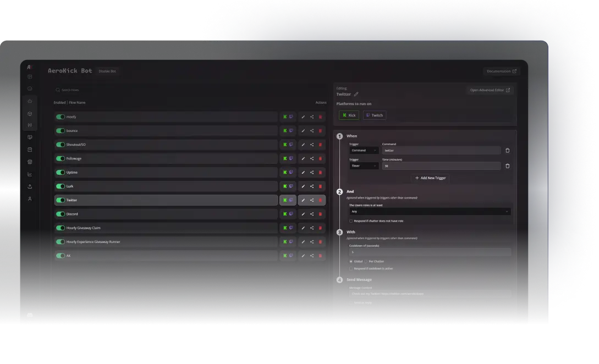599x364 pixels.
Task: Disable the Shoutout/SO flow toggle
Action: click(x=61, y=144)
